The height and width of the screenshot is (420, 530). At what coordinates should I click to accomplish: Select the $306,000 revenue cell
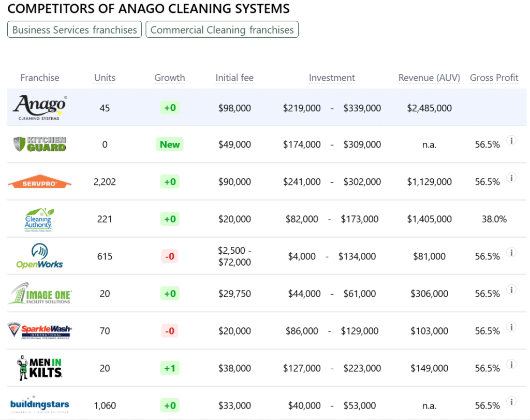429,294
